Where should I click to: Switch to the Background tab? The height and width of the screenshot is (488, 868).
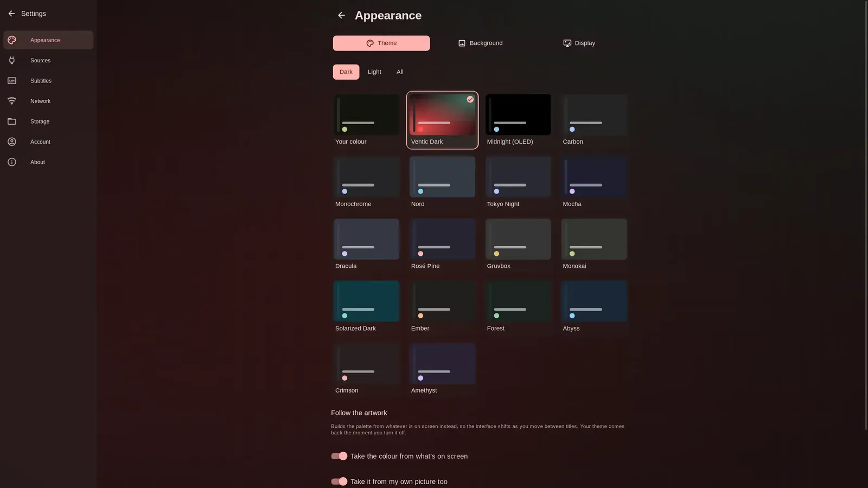click(480, 43)
